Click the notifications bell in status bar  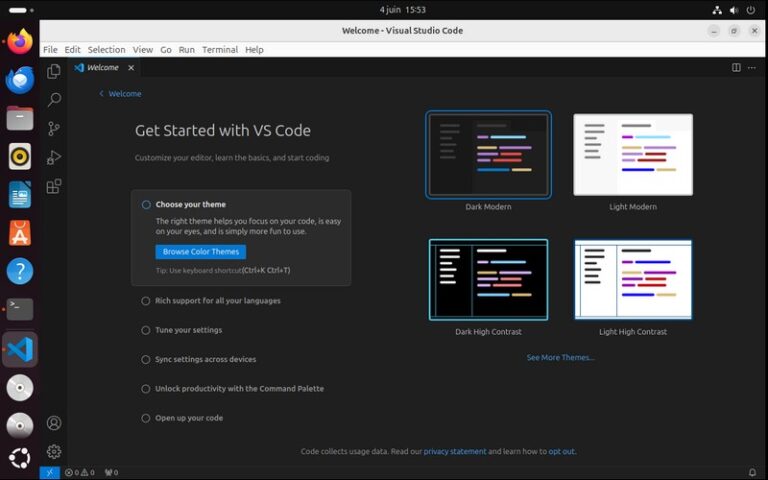click(752, 472)
